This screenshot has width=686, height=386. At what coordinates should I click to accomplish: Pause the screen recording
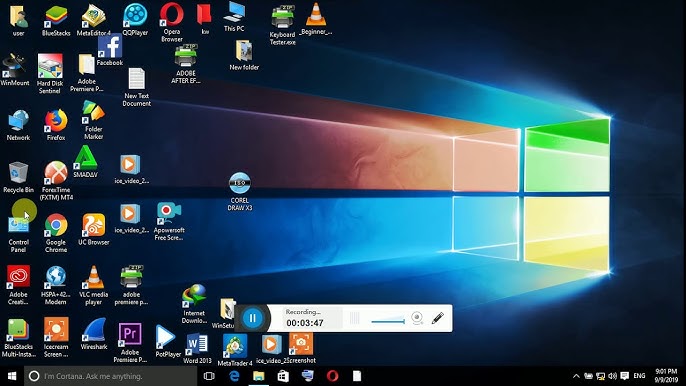click(x=252, y=318)
